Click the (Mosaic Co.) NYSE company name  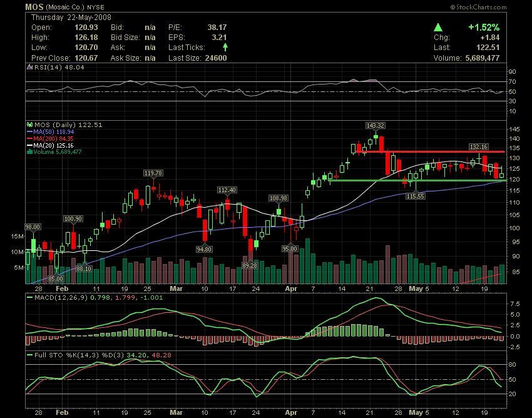(x=74, y=7)
